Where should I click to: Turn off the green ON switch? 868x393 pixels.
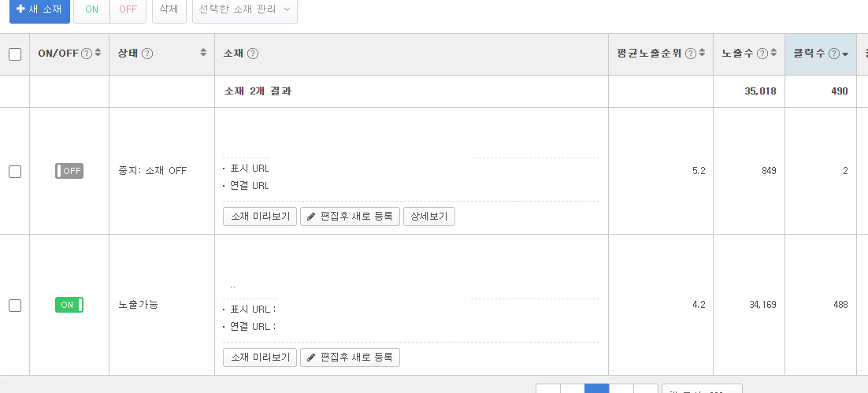(x=69, y=305)
